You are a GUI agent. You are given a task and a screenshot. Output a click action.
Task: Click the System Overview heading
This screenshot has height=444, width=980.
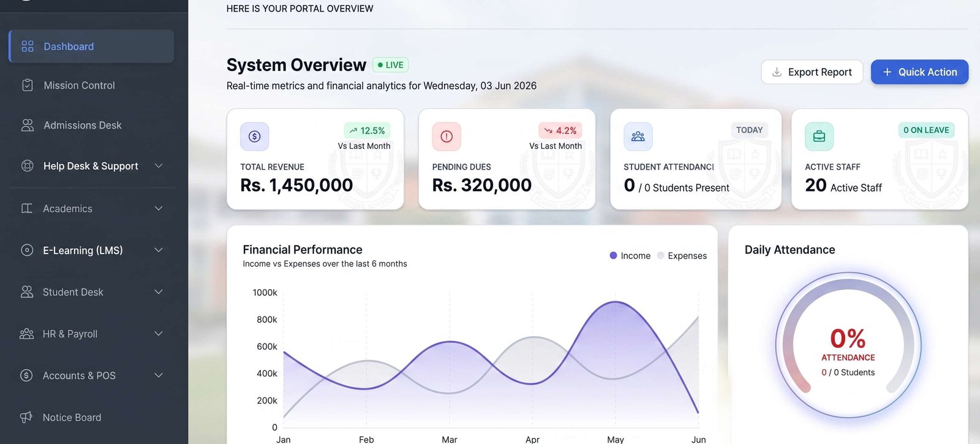coord(296,65)
